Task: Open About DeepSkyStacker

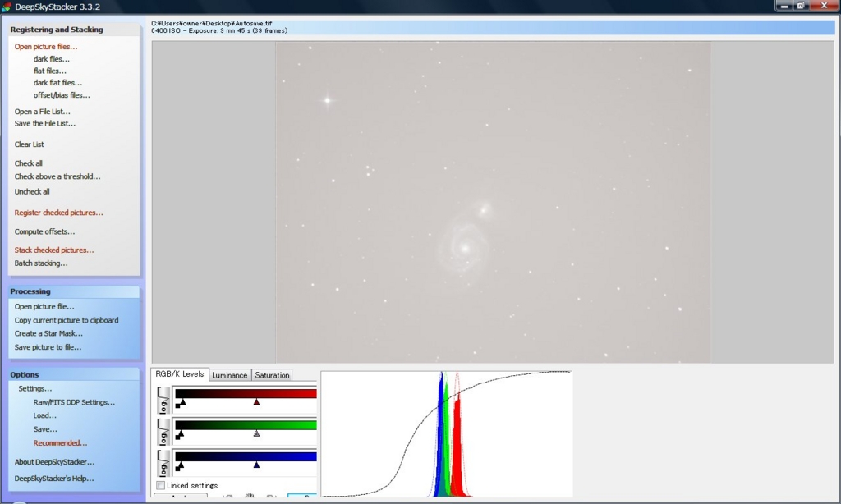Action: tap(54, 461)
